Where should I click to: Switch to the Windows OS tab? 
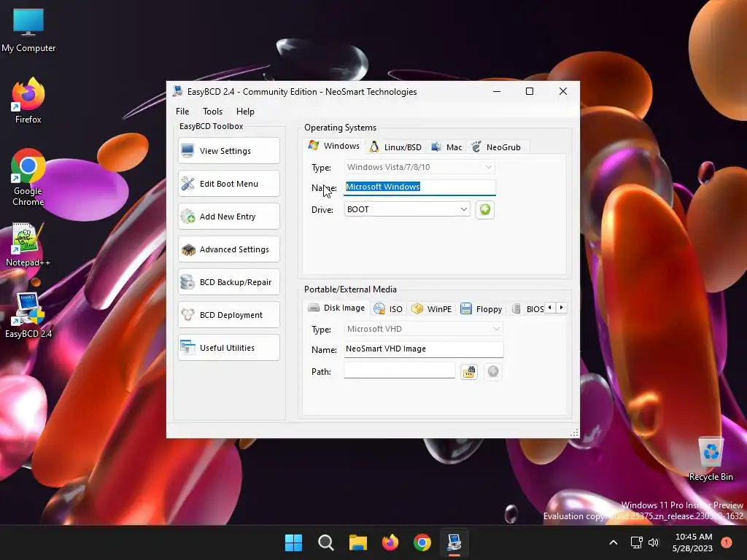click(x=334, y=146)
